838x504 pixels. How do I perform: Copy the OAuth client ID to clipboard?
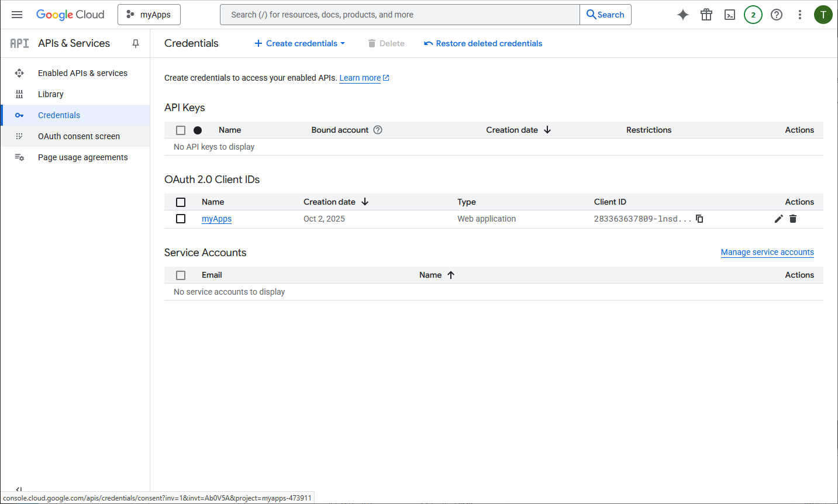[x=699, y=219]
